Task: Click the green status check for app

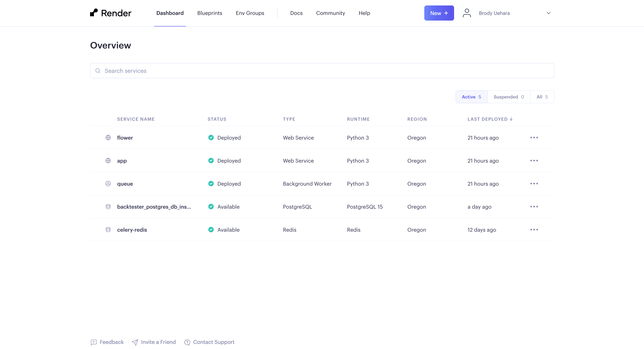Action: tap(211, 161)
